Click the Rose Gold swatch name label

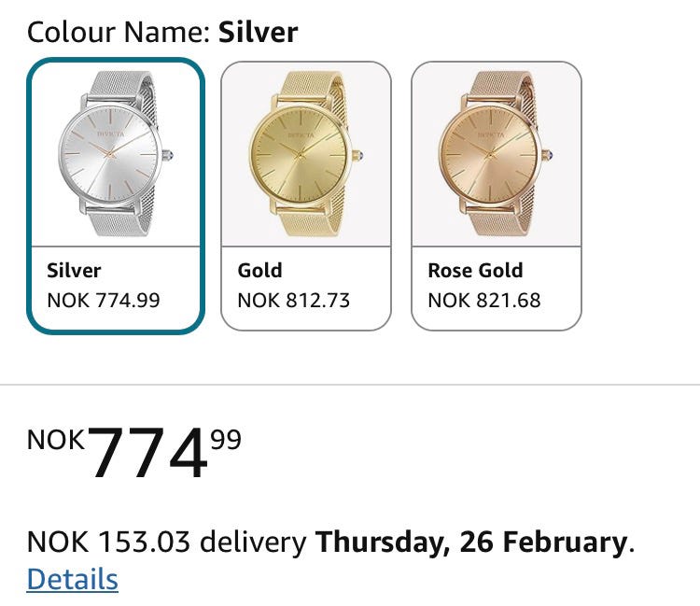point(475,271)
